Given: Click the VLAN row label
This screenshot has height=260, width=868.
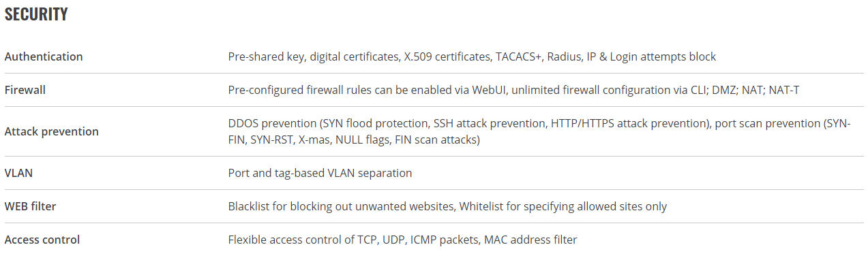Looking at the screenshot, I should [18, 173].
